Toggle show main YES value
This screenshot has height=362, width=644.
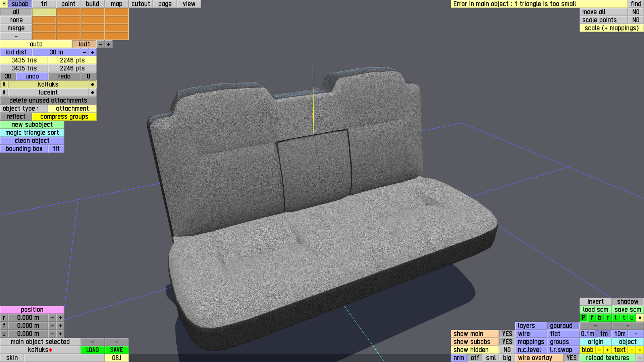tap(507, 334)
